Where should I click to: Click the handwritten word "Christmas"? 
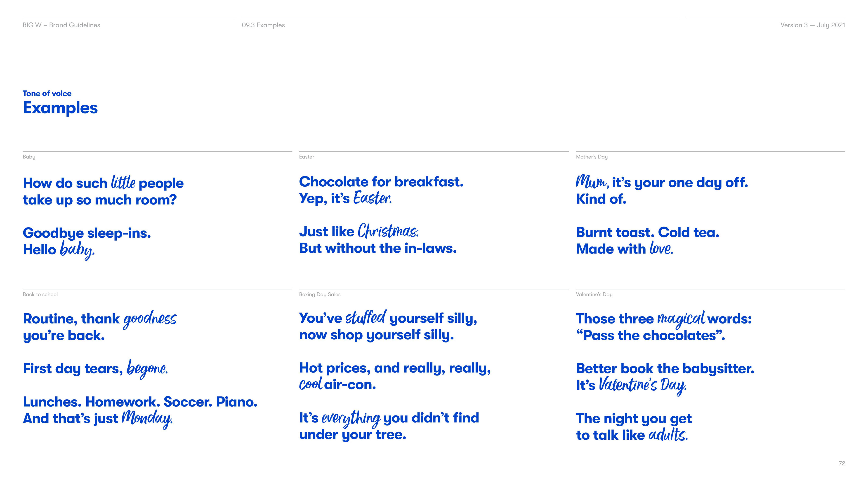pyautogui.click(x=388, y=231)
